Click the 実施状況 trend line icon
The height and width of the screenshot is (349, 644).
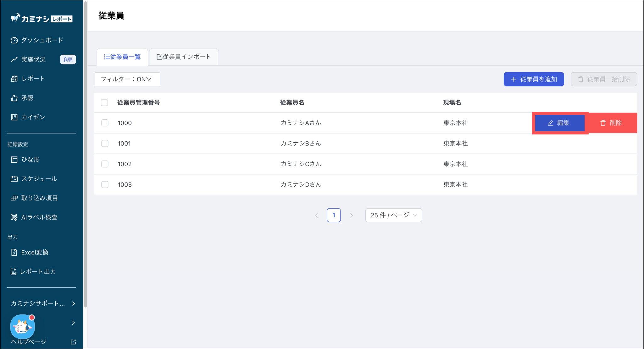pyautogui.click(x=14, y=59)
